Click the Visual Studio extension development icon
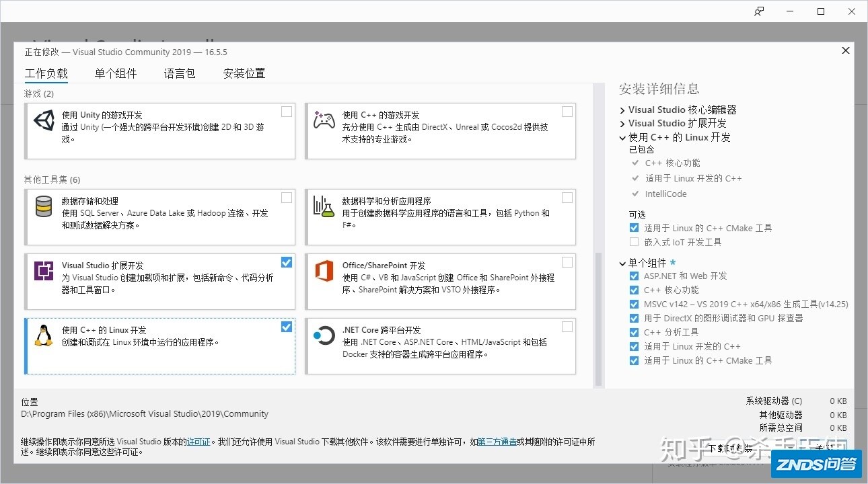The width and height of the screenshot is (868, 484). [44, 271]
